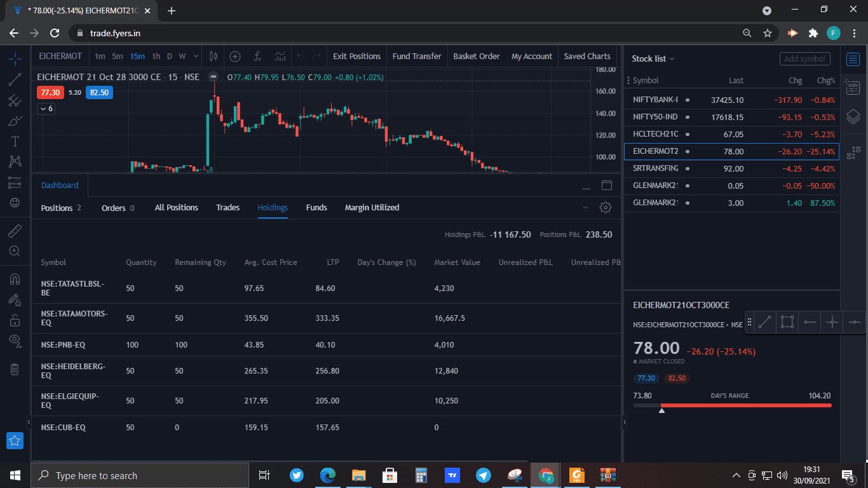
Task: Click the compare or add symbol icon
Action: 235,56
